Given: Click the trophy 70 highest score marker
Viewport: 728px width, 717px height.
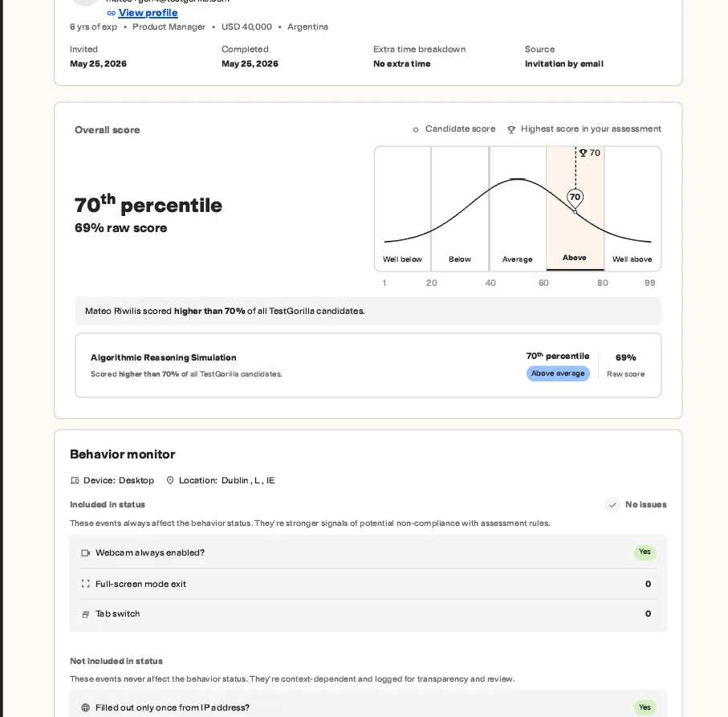Looking at the screenshot, I should pyautogui.click(x=590, y=153).
